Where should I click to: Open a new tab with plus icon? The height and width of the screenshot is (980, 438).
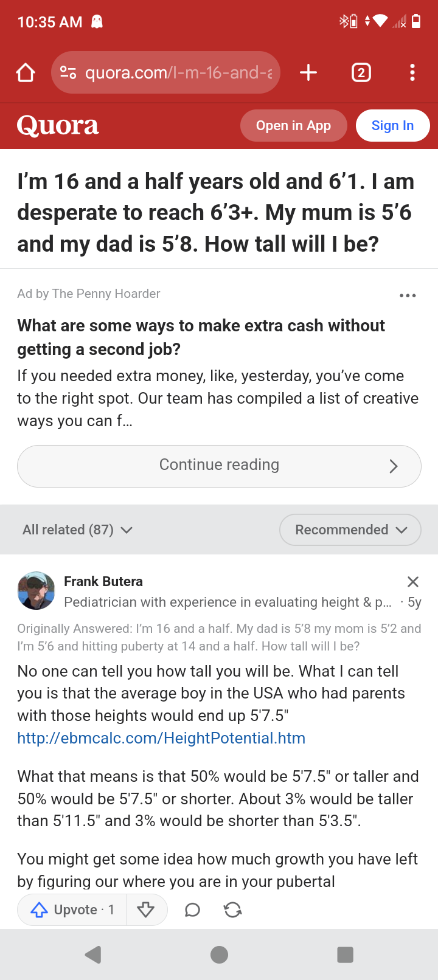tap(308, 73)
